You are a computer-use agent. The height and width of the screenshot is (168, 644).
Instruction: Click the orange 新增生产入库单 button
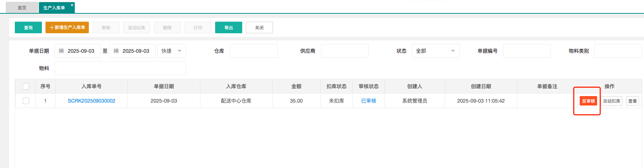(67, 27)
